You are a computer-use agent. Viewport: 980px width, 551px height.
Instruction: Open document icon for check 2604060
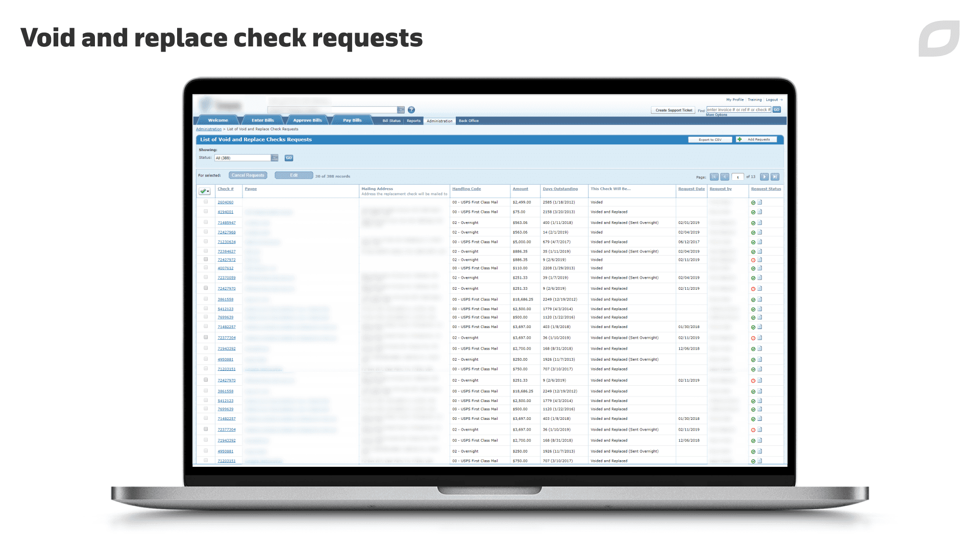pyautogui.click(x=759, y=203)
